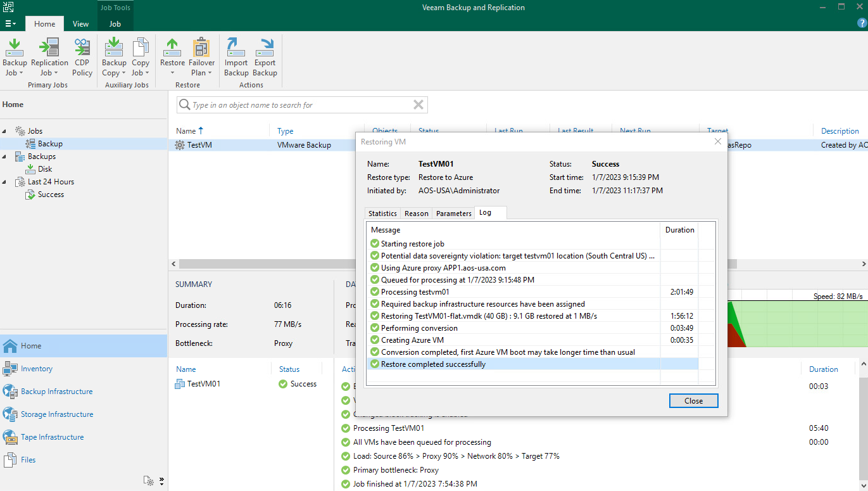Switch to the Home ribbon tab
The image size is (868, 491).
tap(44, 23)
